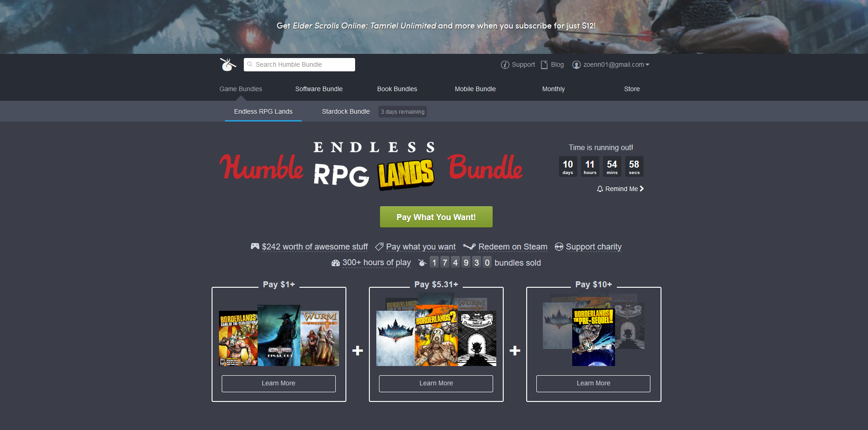
Task: Click the charity globe icon
Action: [559, 247]
